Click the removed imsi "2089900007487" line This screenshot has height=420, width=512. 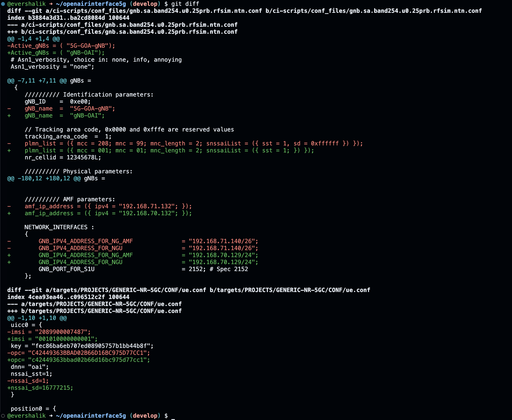click(x=49, y=332)
